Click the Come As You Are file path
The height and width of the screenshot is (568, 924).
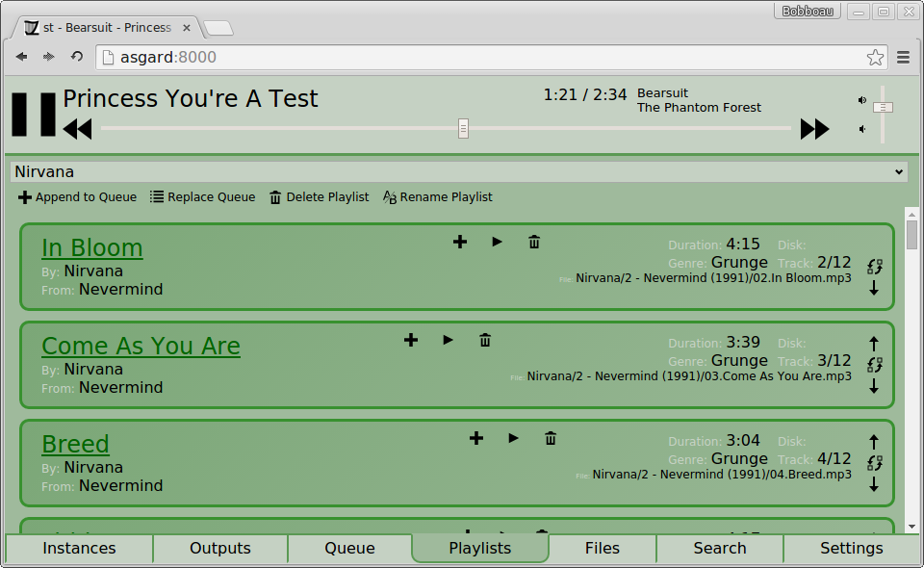(x=689, y=375)
